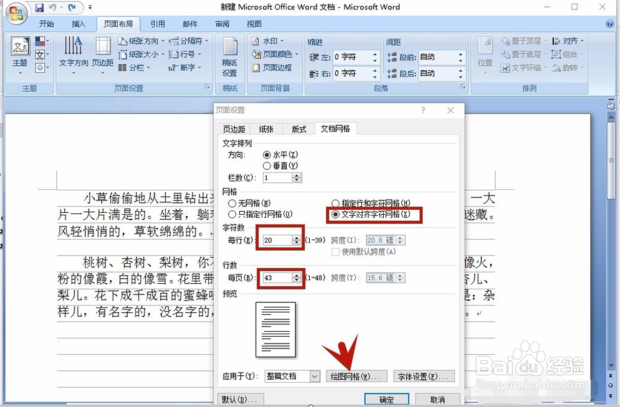Switch to the 纸张 tab in dialog
Screen dimensions: 620x407
tap(266, 129)
